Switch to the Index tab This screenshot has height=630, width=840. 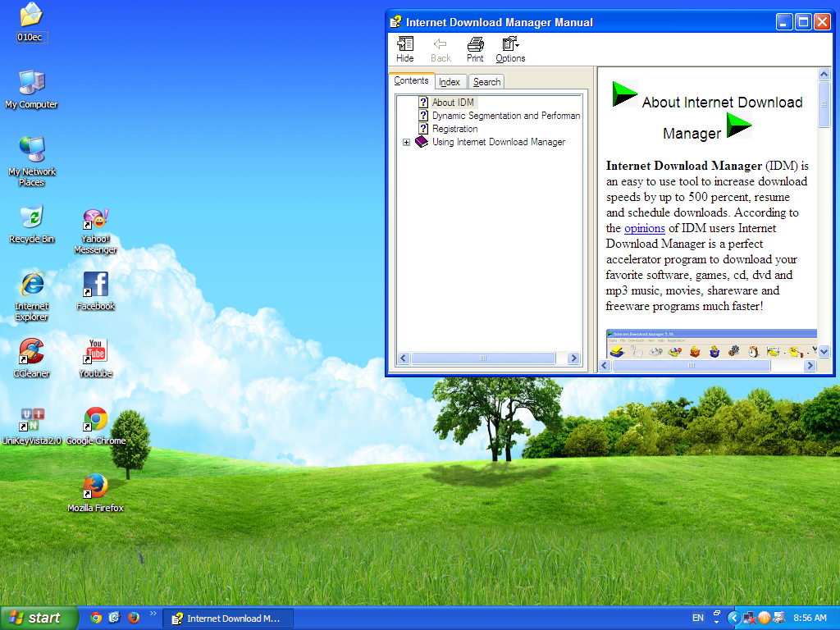(x=450, y=82)
